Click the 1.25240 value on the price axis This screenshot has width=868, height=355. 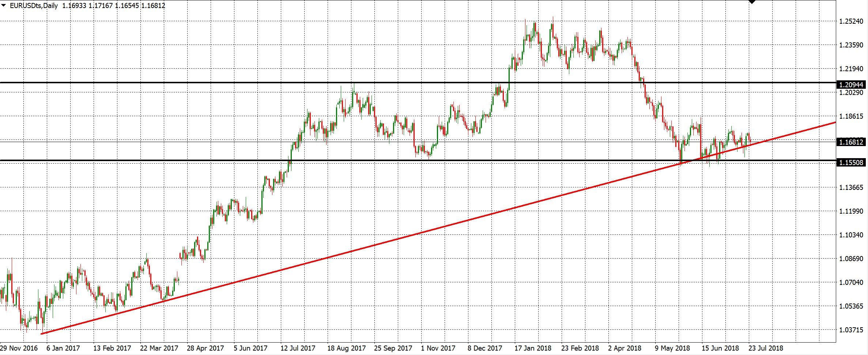tap(850, 22)
